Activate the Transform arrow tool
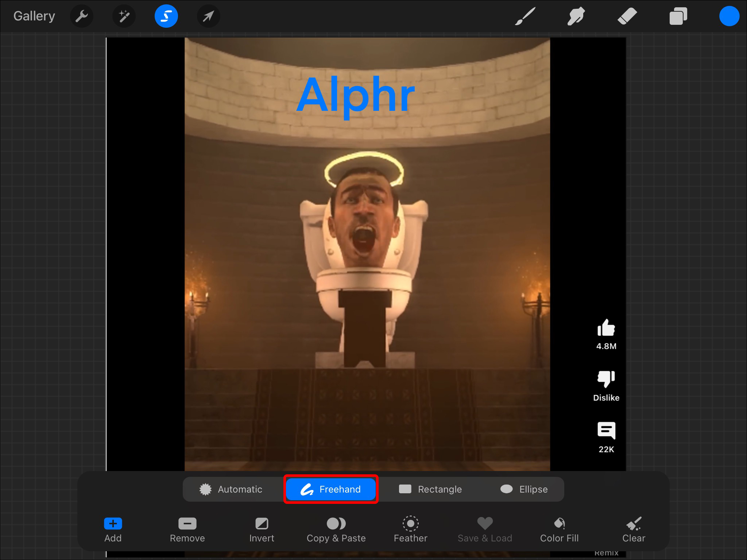Viewport: 747px width, 560px height. pos(208,16)
